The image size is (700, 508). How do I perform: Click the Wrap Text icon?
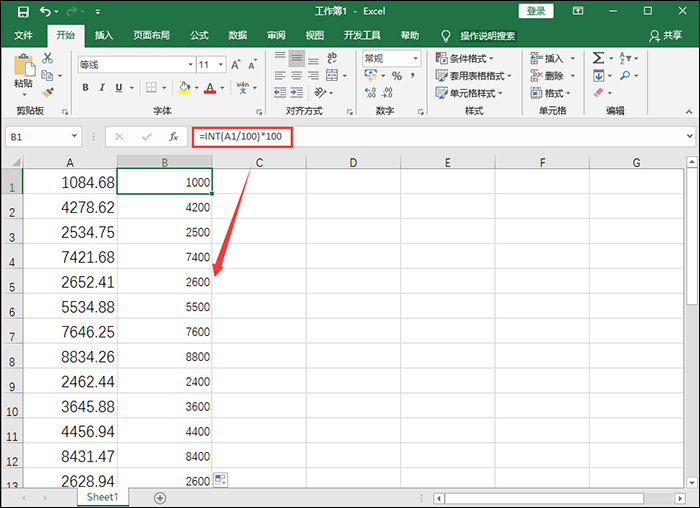coord(332,58)
